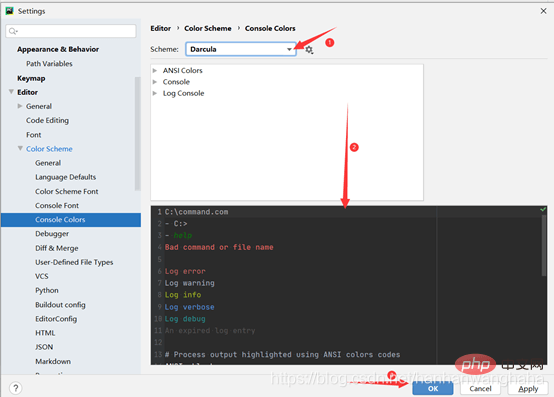Viewport: 554px width, 397px height.
Task: Collapse the Color Scheme tree arrow
Action: 20,148
